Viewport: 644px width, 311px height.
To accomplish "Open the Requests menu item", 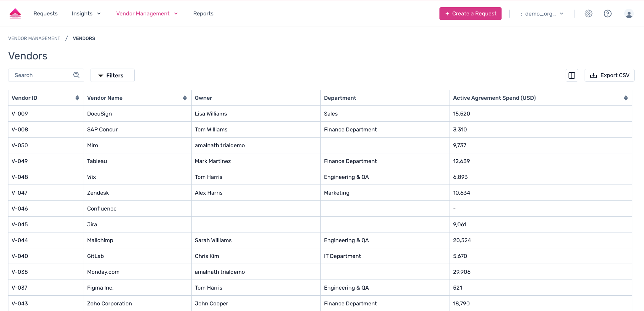I will point(45,14).
